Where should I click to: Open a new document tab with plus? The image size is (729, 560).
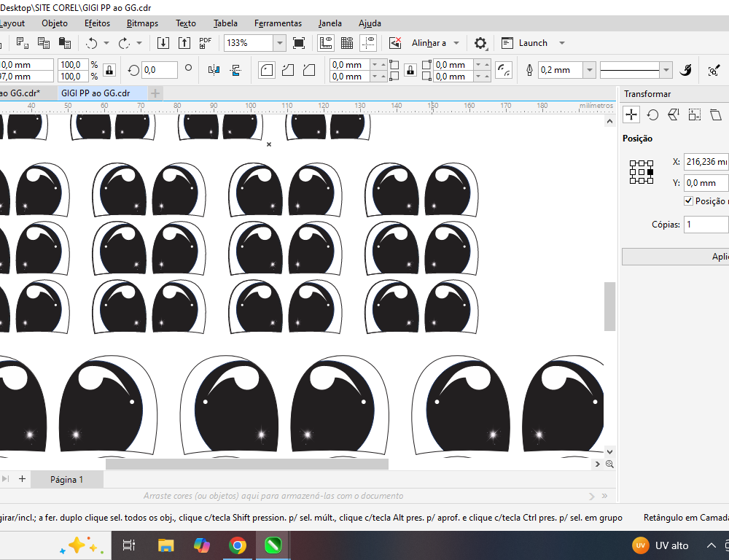pyautogui.click(x=155, y=93)
